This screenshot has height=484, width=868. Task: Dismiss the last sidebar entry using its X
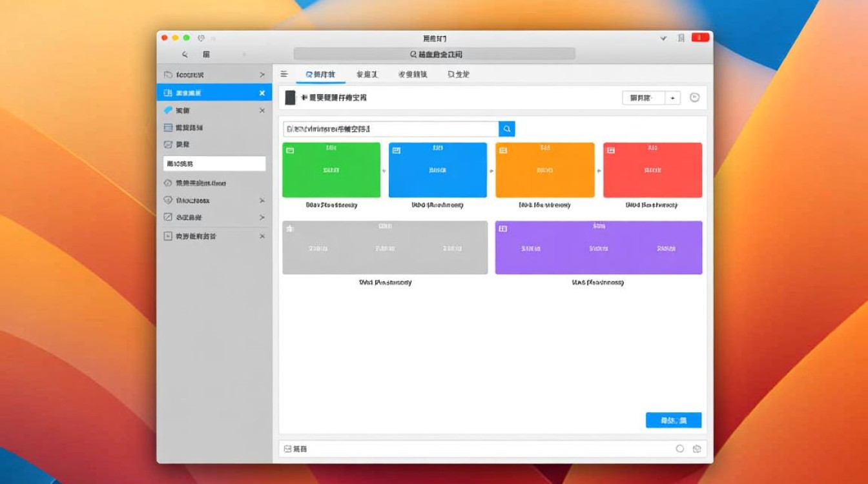[x=262, y=236]
